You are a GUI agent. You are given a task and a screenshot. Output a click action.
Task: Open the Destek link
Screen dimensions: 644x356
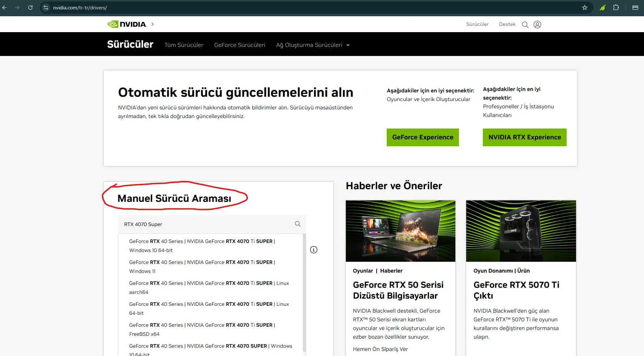(507, 24)
